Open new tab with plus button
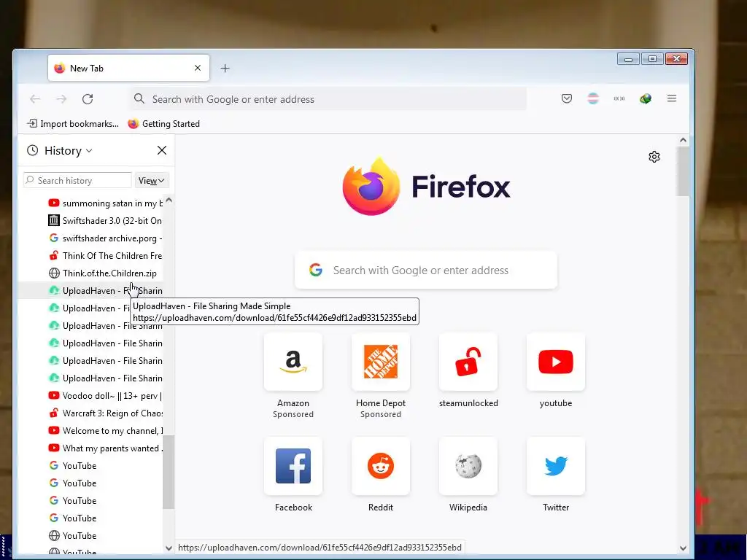The width and height of the screenshot is (747, 560). click(x=225, y=69)
